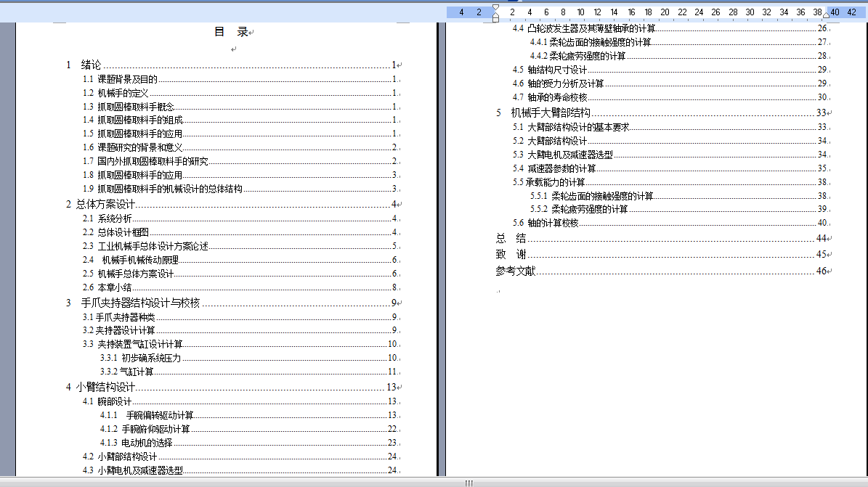Click entry 4.4.2 柔轮疲劳强度的计算

click(x=679, y=56)
